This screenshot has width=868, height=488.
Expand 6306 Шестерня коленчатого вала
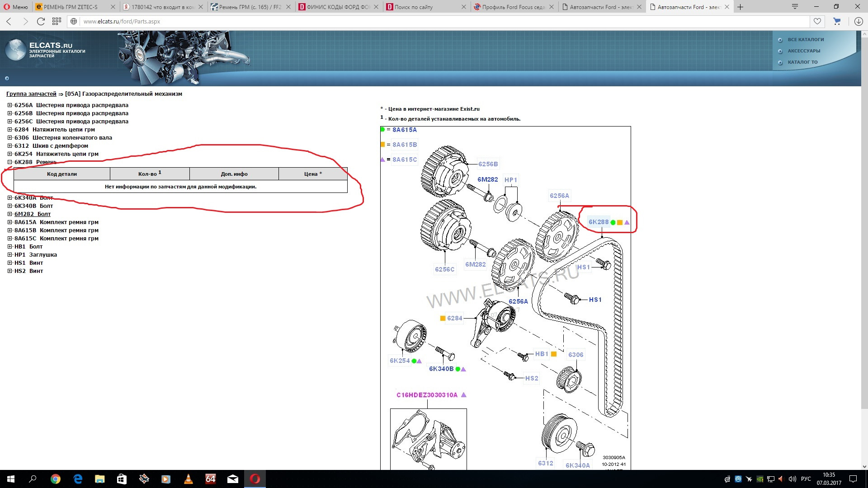(x=10, y=137)
